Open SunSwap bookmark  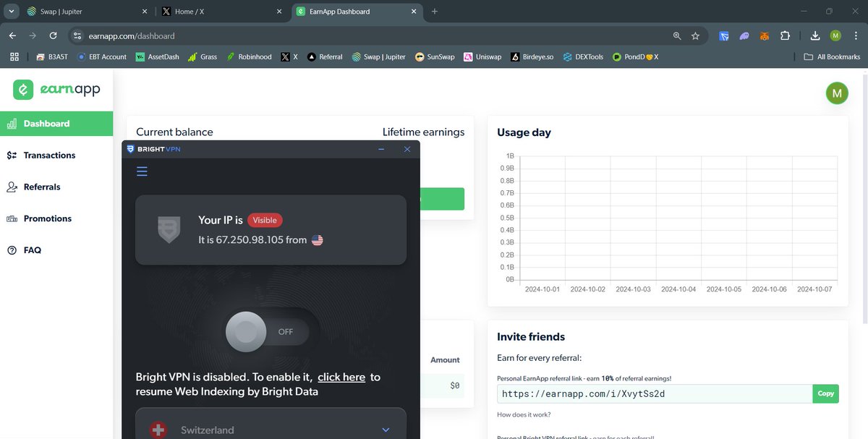tap(435, 56)
